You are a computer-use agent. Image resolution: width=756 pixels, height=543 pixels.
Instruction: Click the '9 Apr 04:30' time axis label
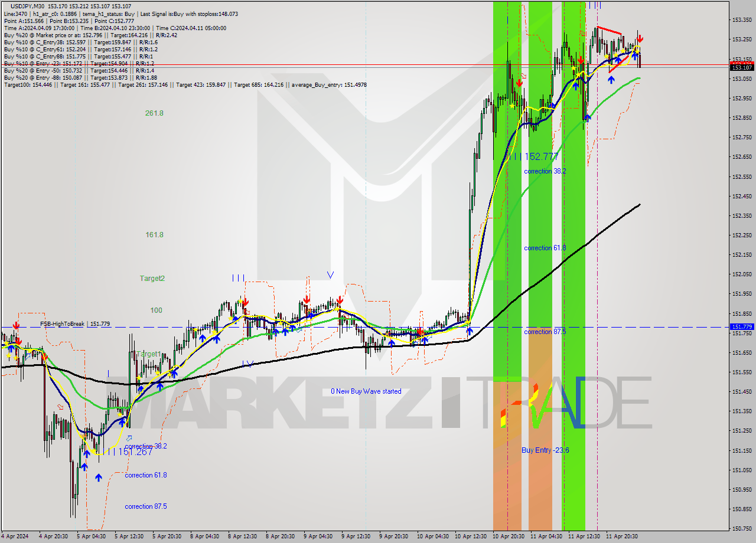tap(318, 537)
